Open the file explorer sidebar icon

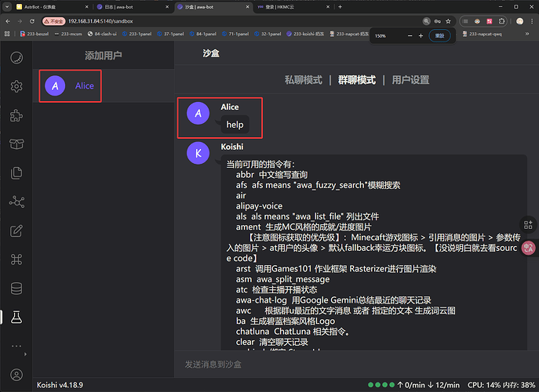pos(16,172)
